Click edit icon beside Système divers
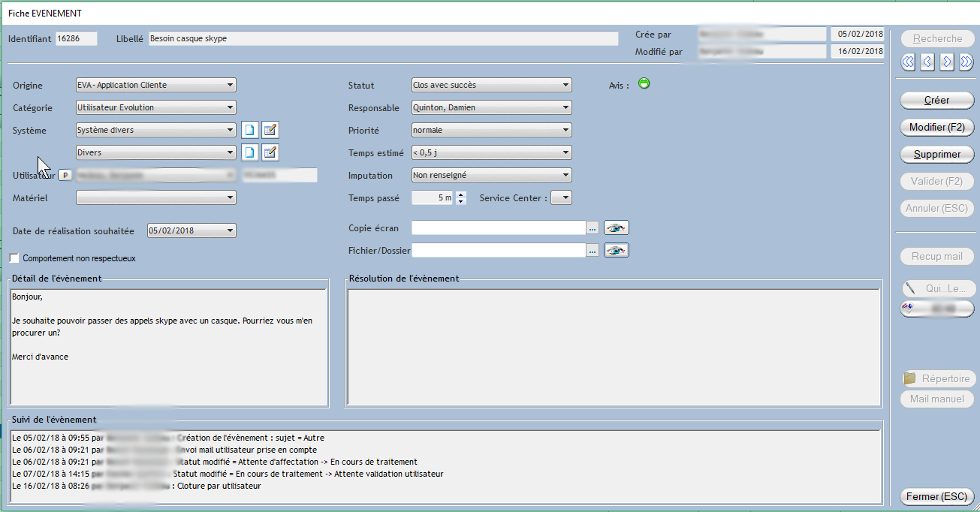980x512 pixels. click(x=270, y=131)
